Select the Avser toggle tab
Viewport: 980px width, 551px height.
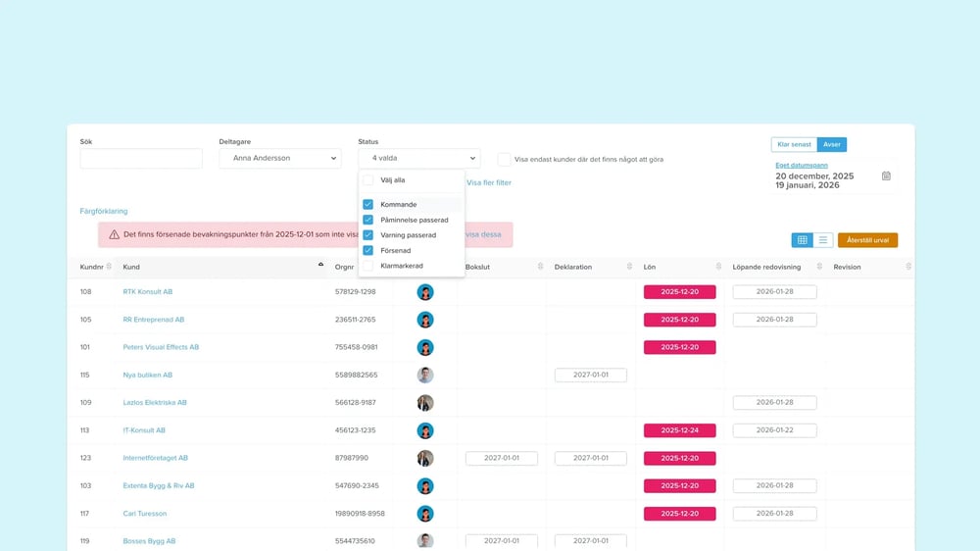pyautogui.click(x=831, y=144)
